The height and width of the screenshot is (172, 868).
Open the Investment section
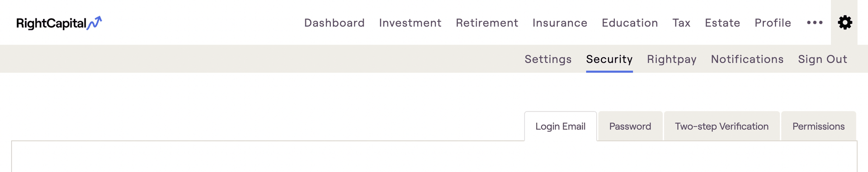point(410,23)
